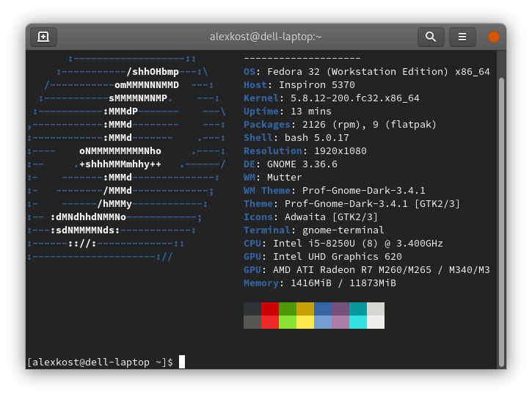This screenshot has width=532, height=397.
Task: Click the Packages line 2126 (rpm)
Action: (340, 125)
